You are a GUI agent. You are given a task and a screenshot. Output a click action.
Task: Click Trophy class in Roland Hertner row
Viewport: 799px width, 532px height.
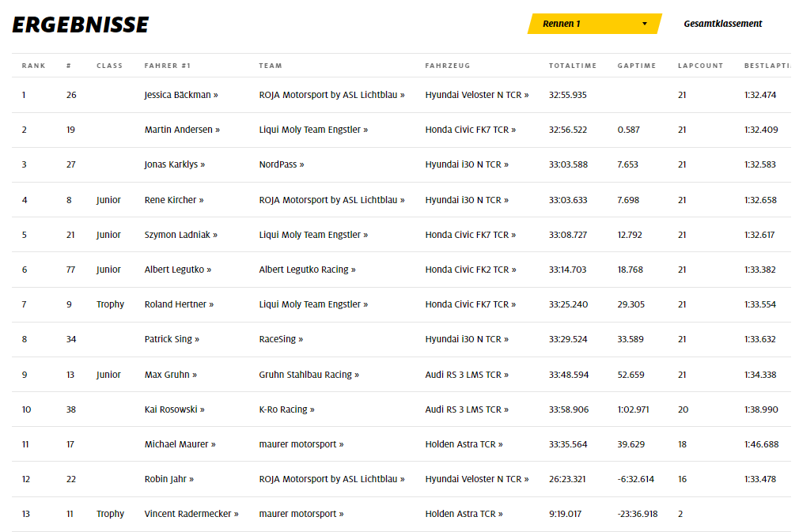[x=110, y=304]
